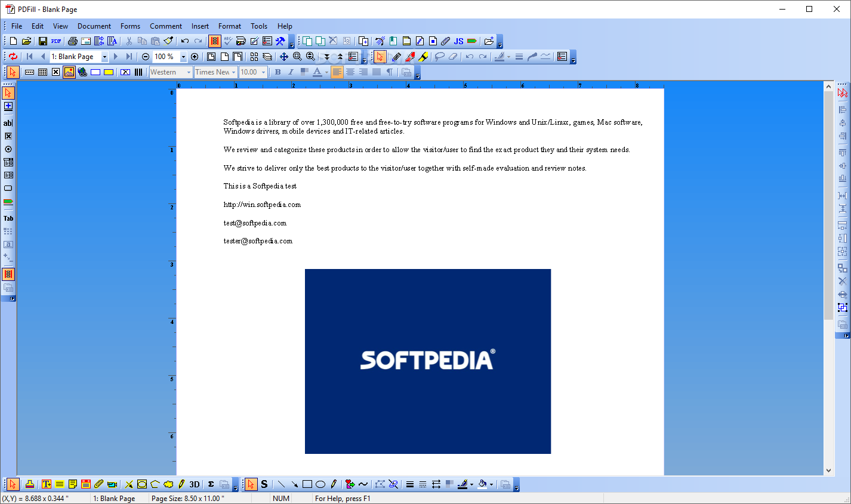Screen dimensions: 851x504
Task: Open the Western script dropdown
Action: coord(189,72)
